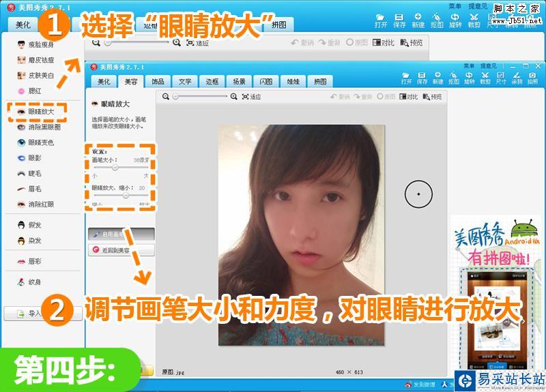The image size is (546, 392).
Task: Select the 纹身 tattoo tool in back window
Action: (29, 282)
